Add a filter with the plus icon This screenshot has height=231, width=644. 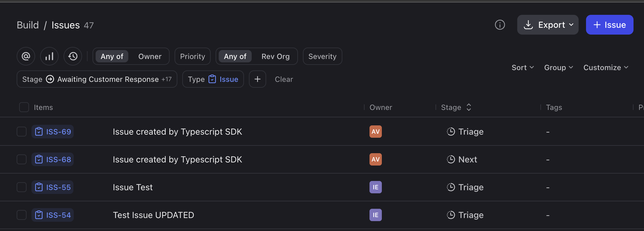click(257, 79)
